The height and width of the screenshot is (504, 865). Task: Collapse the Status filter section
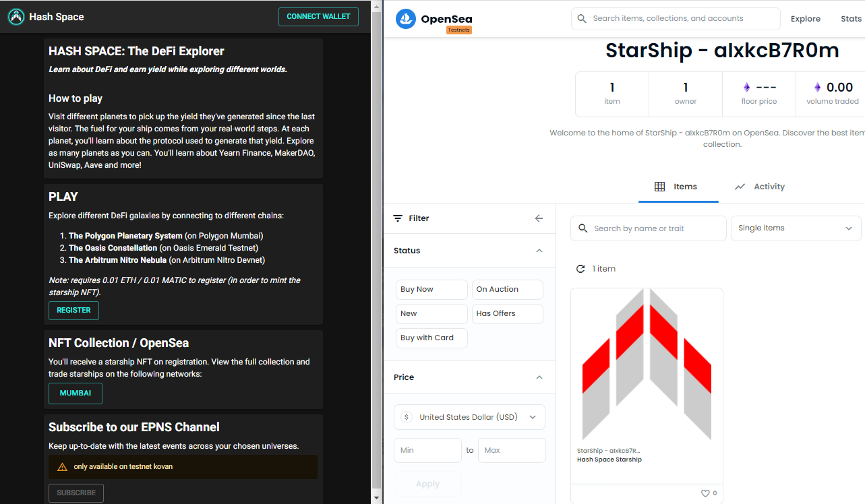[539, 251]
